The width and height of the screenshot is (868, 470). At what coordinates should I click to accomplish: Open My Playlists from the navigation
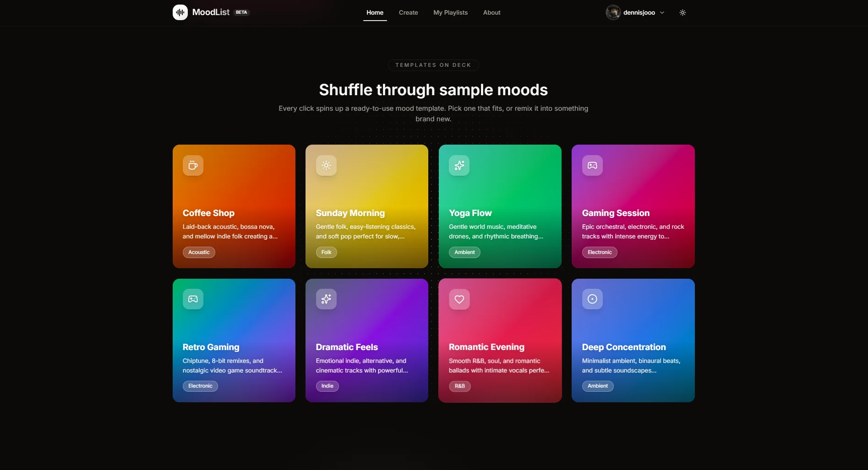[x=450, y=12]
